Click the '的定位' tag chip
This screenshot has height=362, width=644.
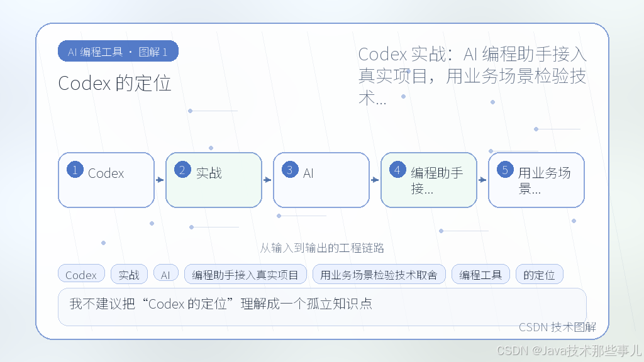pos(539,275)
